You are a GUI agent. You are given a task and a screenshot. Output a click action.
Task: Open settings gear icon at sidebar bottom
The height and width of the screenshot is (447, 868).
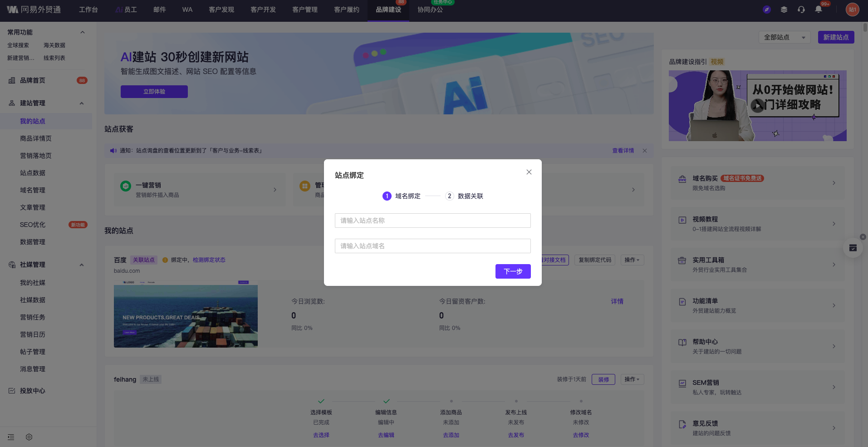click(29, 437)
